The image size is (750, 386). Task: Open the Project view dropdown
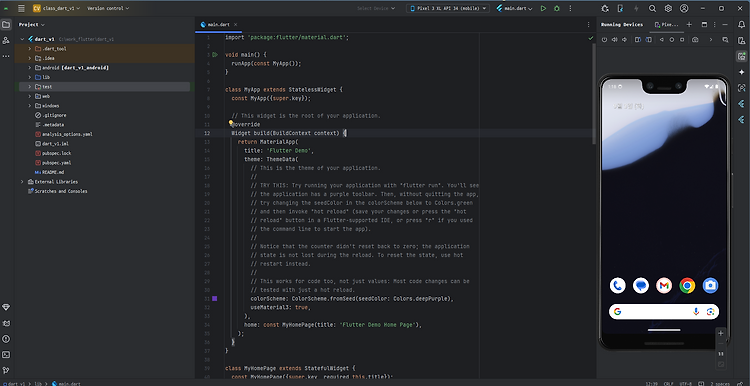pyautogui.click(x=32, y=24)
